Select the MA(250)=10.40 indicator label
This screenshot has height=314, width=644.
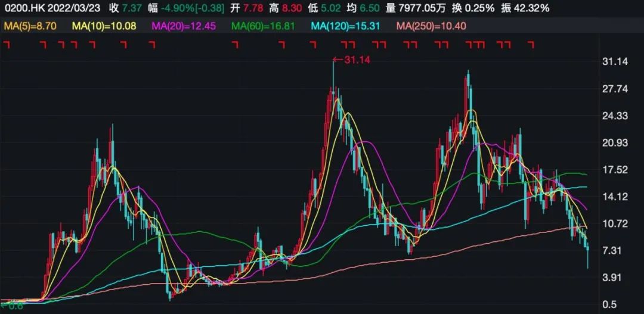click(431, 27)
